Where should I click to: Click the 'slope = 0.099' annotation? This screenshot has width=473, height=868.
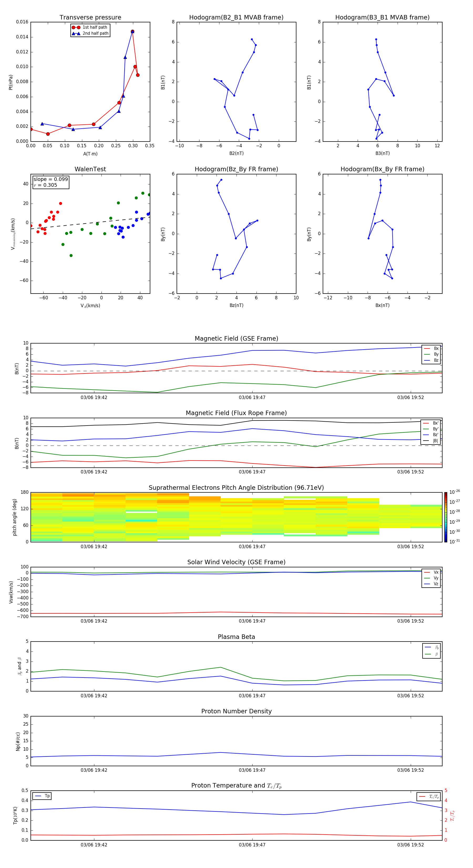click(50, 179)
